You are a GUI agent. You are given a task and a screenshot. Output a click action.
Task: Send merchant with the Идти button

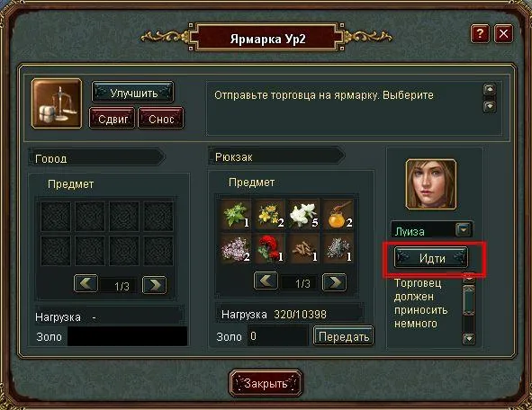point(431,258)
